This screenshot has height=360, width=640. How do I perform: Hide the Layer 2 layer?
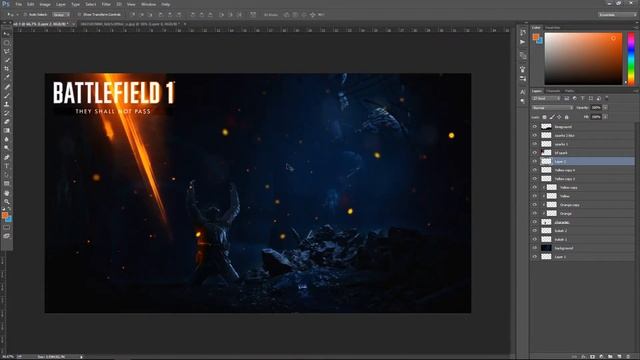coord(535,161)
